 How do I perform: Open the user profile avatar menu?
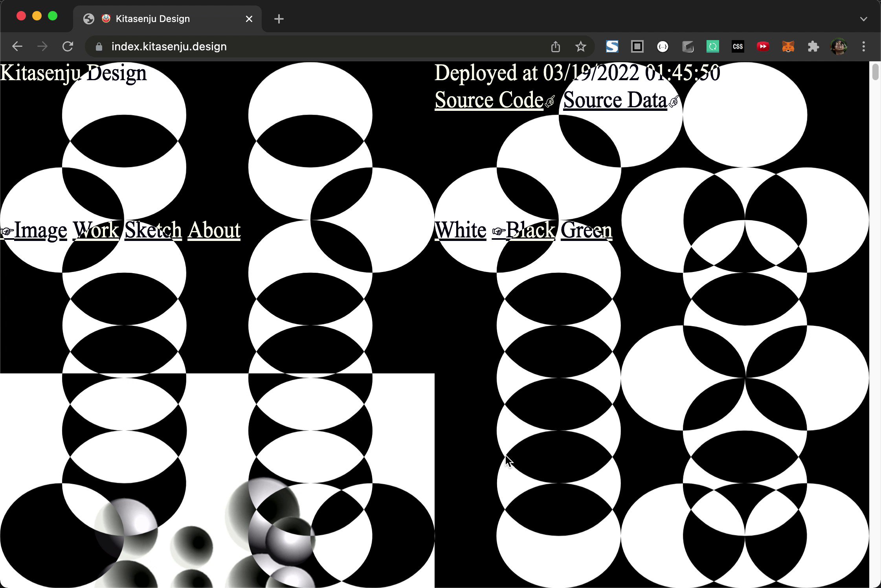pyautogui.click(x=838, y=47)
